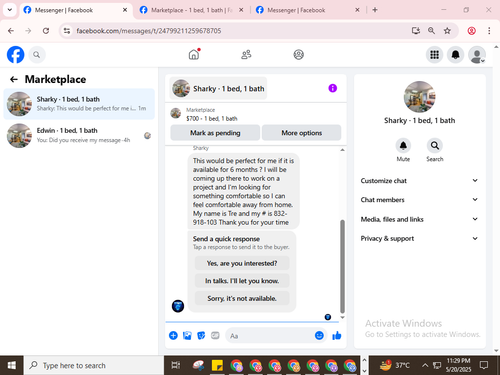Click the chat vertical scrollbar thumb
Viewport: 500px width, 375px height.
click(x=342, y=266)
